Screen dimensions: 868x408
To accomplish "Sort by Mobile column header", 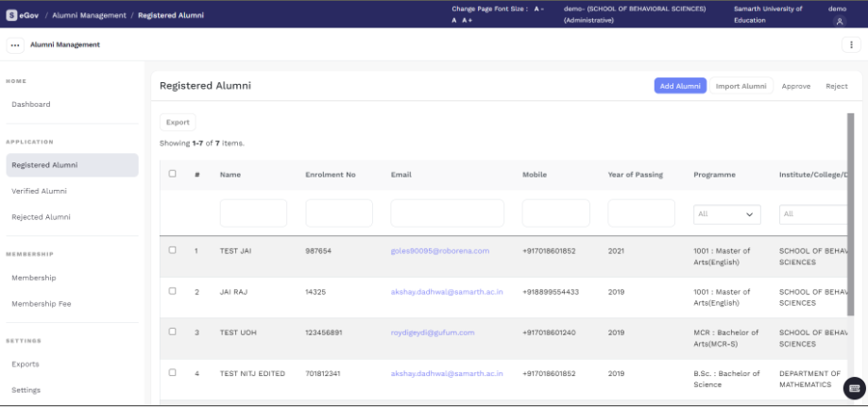I will click(535, 175).
